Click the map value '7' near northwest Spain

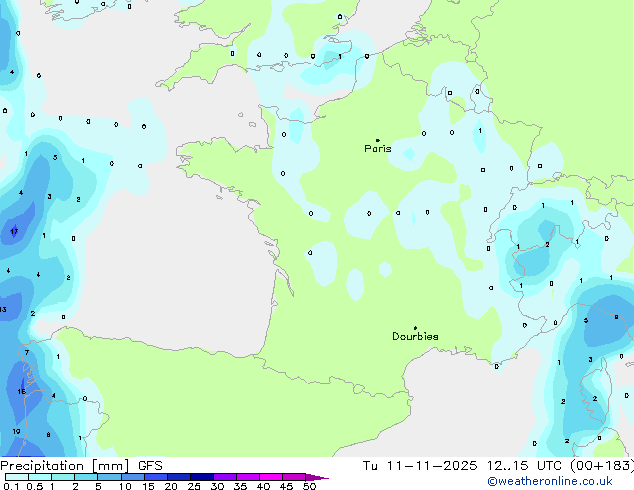click(27, 353)
